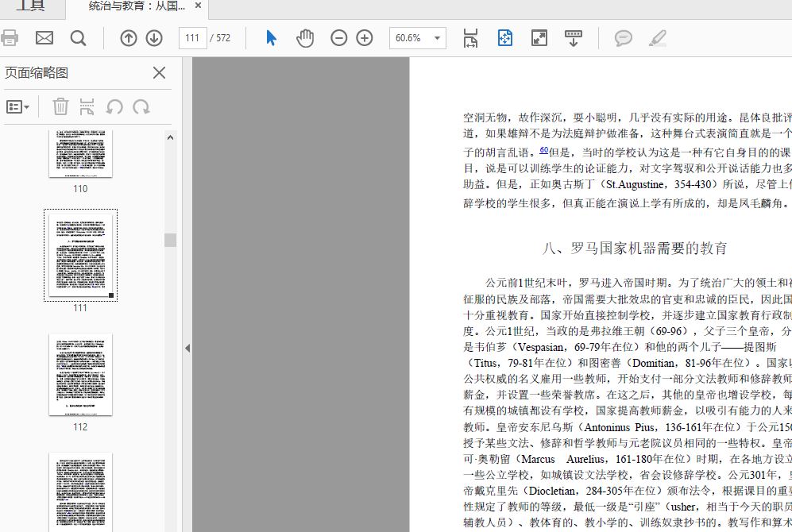Close the page thumbnails panel
792x532 pixels.
[x=159, y=73]
